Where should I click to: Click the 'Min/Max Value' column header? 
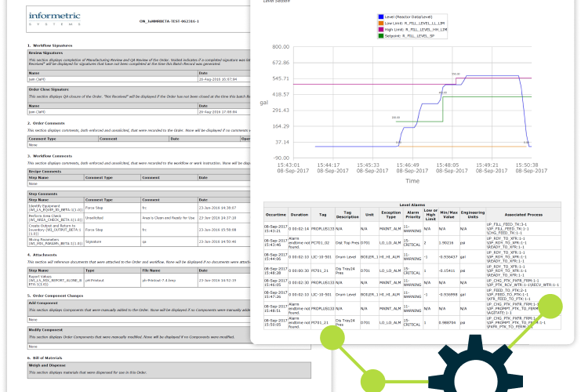click(x=448, y=215)
